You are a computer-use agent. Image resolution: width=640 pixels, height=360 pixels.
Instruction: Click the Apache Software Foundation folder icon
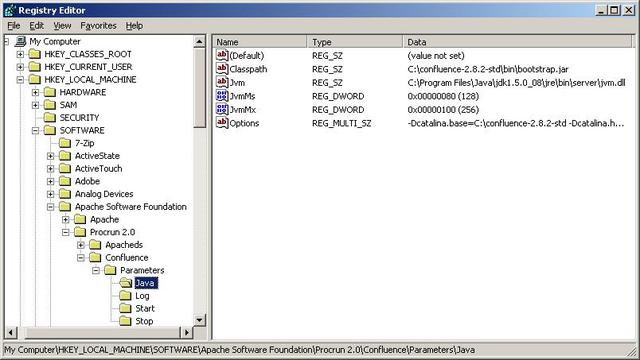(x=65, y=207)
